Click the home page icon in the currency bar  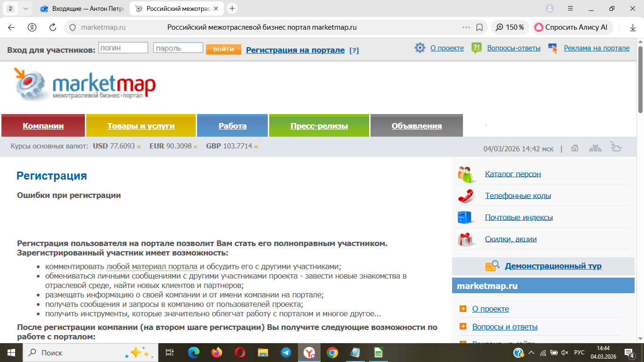pyautogui.click(x=575, y=148)
